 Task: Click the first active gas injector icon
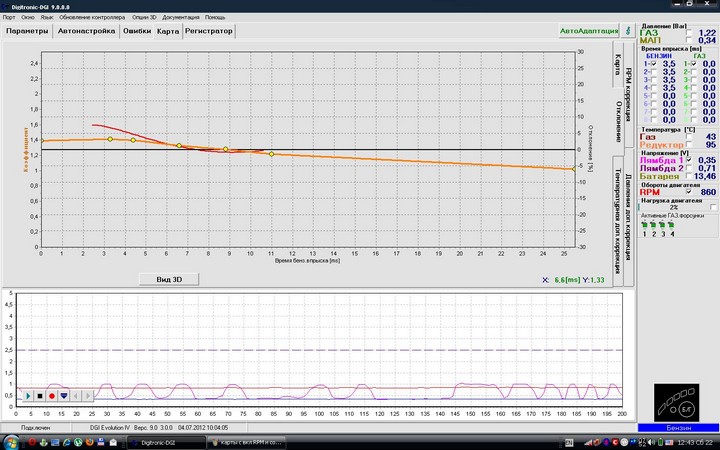(x=645, y=224)
